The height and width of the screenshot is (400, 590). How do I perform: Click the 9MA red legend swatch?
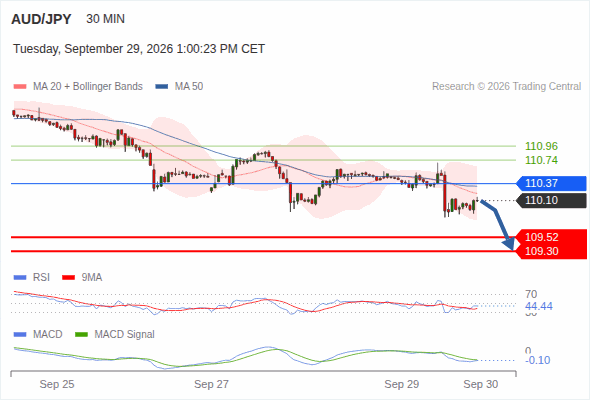click(68, 278)
